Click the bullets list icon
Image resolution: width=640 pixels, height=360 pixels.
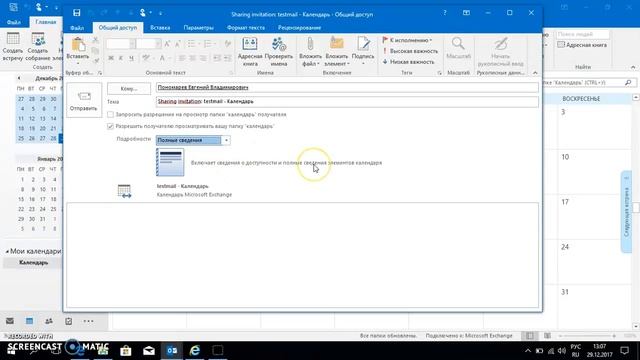(x=192, y=44)
